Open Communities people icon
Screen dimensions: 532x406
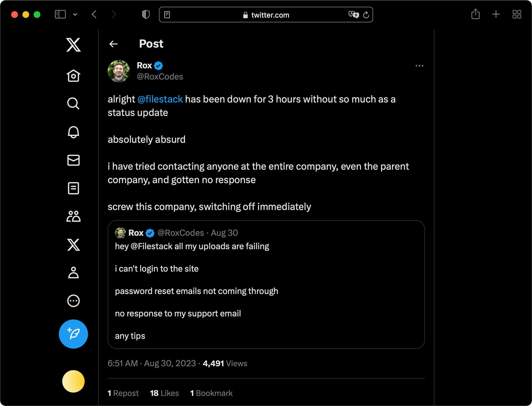pos(73,216)
